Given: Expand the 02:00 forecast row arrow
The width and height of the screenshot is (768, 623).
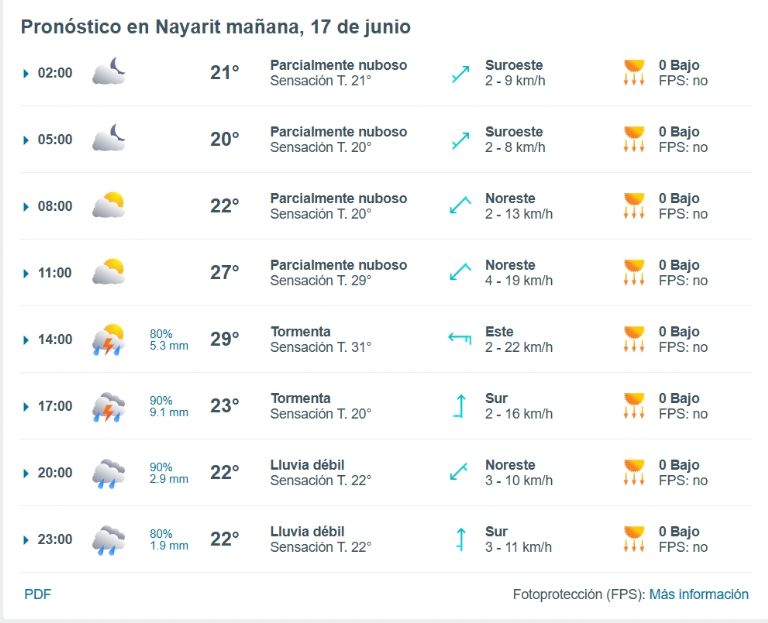Looking at the screenshot, I should 25,73.
